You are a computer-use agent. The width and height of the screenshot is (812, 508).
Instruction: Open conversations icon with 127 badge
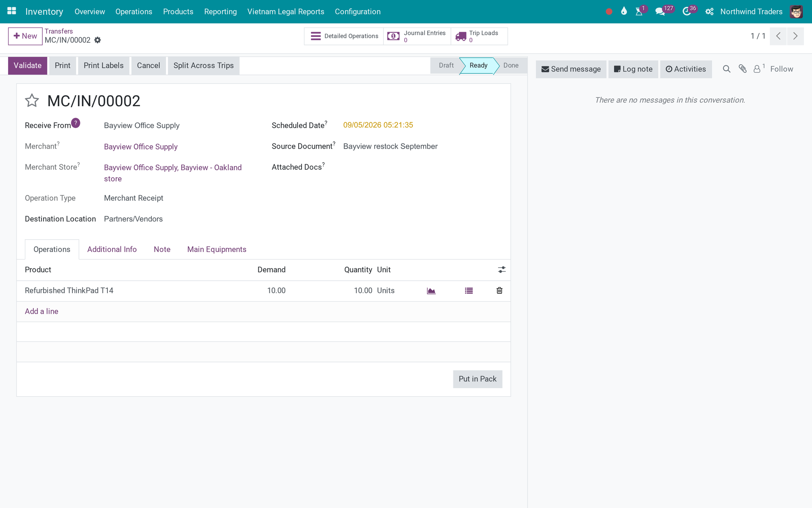click(x=660, y=11)
